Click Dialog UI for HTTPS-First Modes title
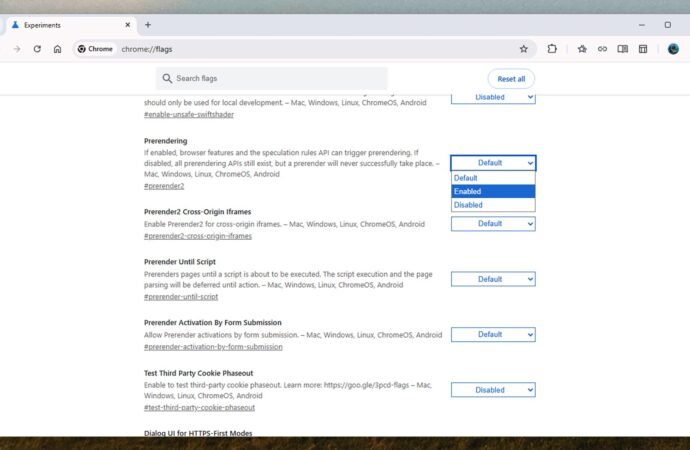The width and height of the screenshot is (690, 450). point(198,433)
